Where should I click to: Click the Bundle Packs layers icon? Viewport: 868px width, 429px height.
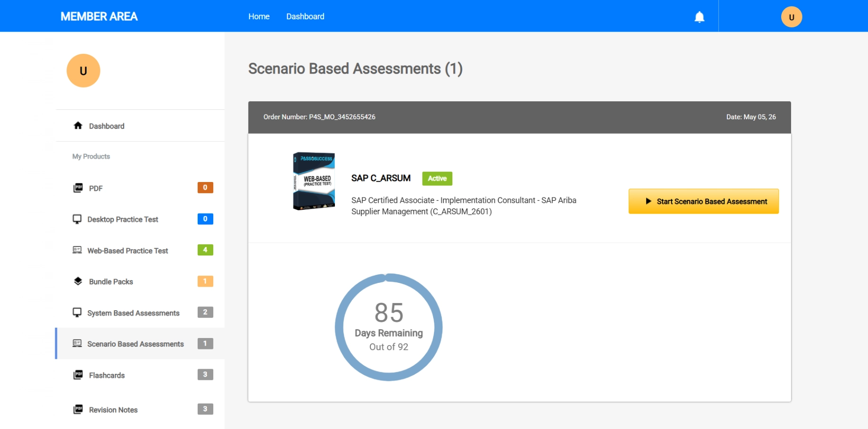(x=78, y=281)
